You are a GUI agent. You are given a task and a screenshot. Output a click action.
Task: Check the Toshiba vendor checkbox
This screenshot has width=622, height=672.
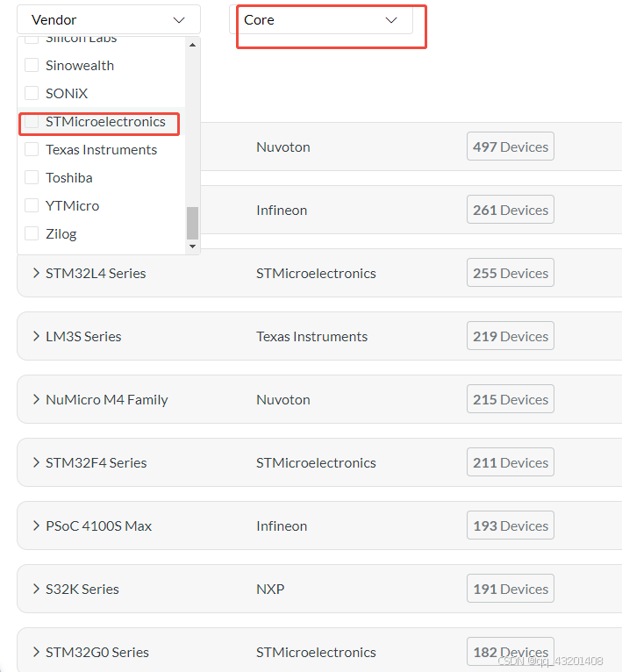32,177
